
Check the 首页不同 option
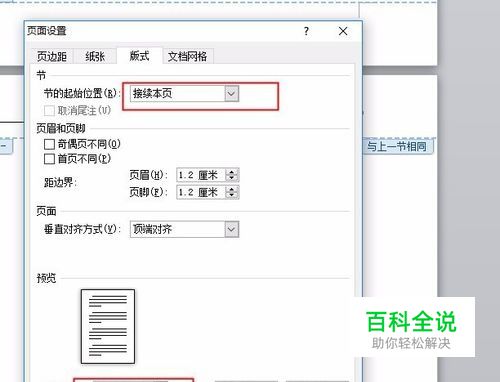(49, 159)
